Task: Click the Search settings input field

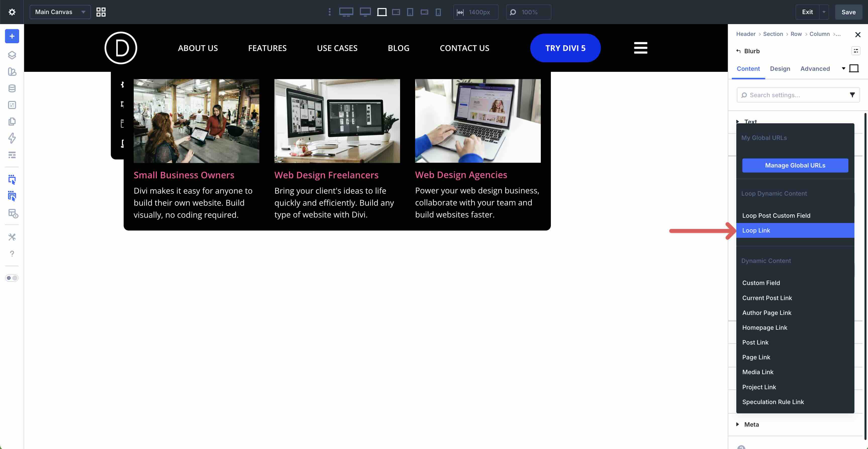Action: point(792,95)
